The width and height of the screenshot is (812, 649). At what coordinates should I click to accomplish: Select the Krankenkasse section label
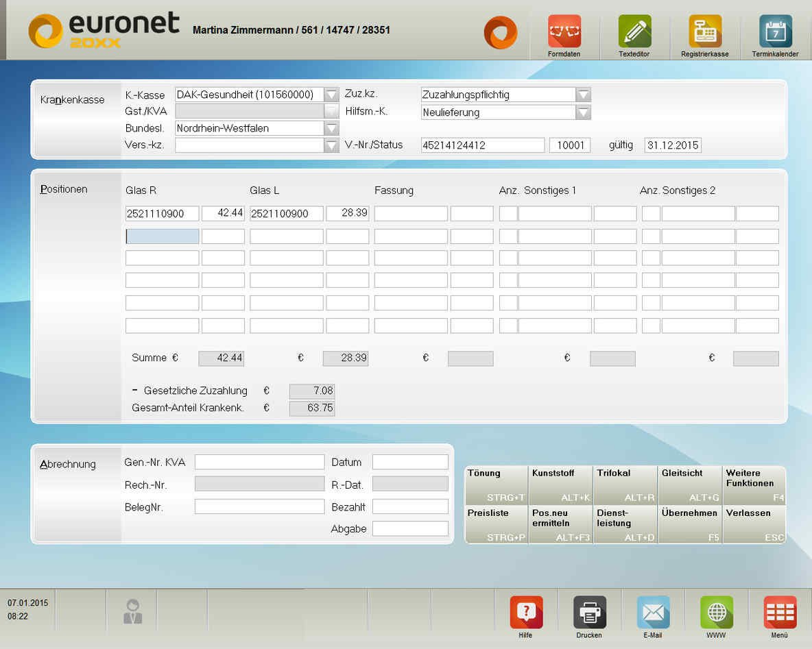pos(73,100)
